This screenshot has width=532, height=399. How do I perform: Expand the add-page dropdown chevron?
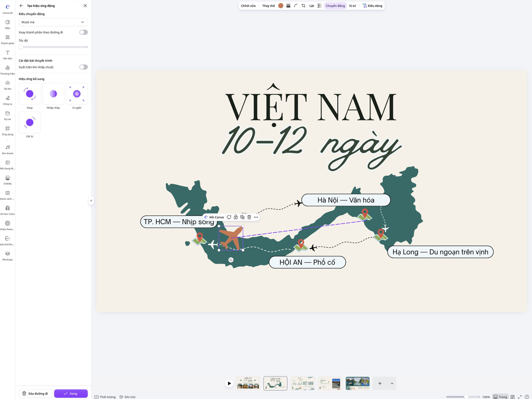pyautogui.click(x=392, y=383)
